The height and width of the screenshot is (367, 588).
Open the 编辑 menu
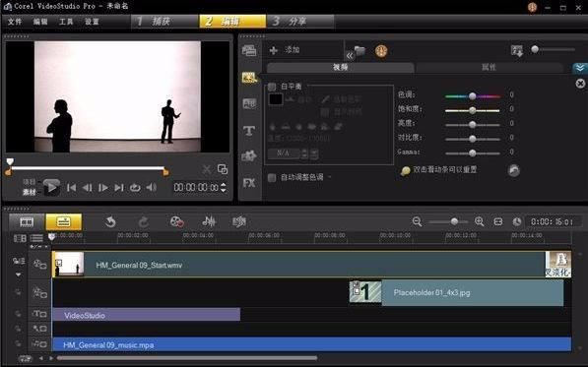click(40, 22)
